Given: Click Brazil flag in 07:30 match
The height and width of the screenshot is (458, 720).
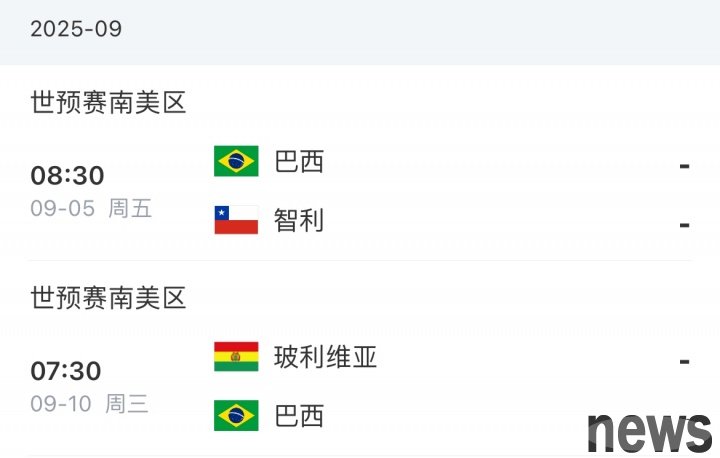Looking at the screenshot, I should point(236,416).
